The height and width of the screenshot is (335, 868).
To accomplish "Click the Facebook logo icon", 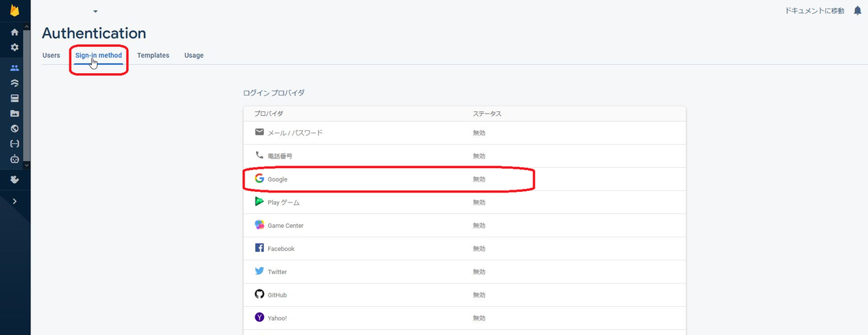I will click(260, 248).
